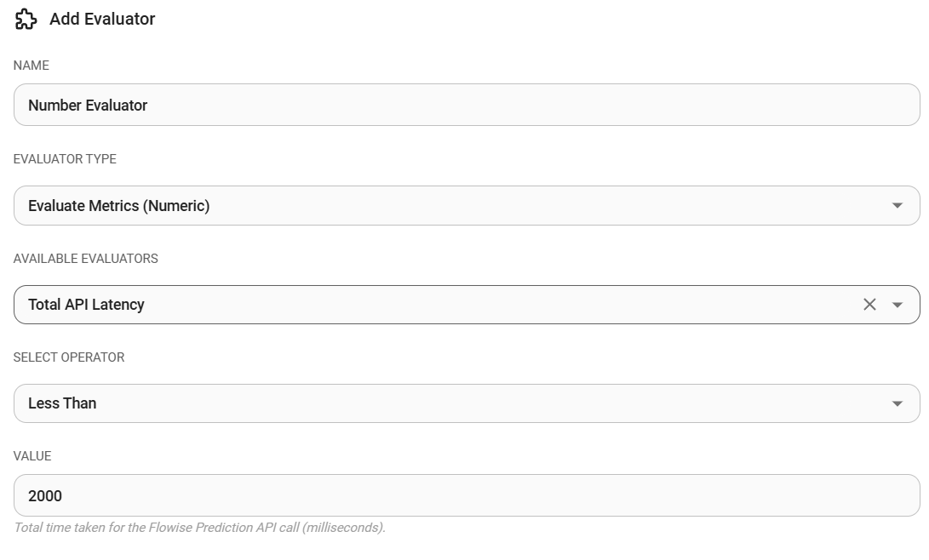Click the 'Less Than' operator text

pos(62,403)
